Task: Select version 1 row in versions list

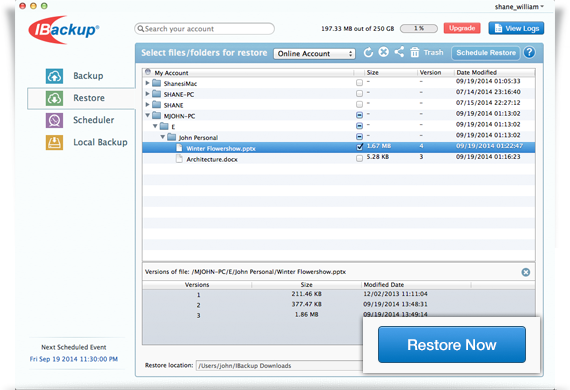Action: (338, 294)
